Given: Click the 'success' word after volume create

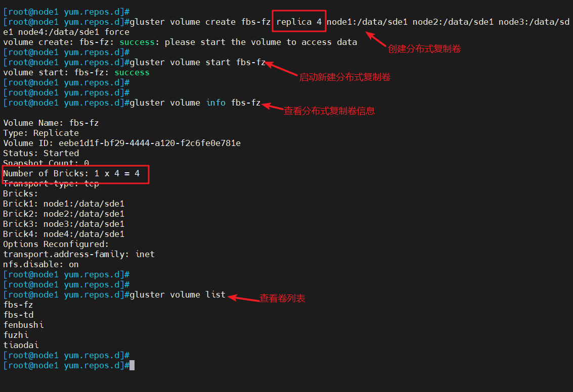Looking at the screenshot, I should (137, 42).
